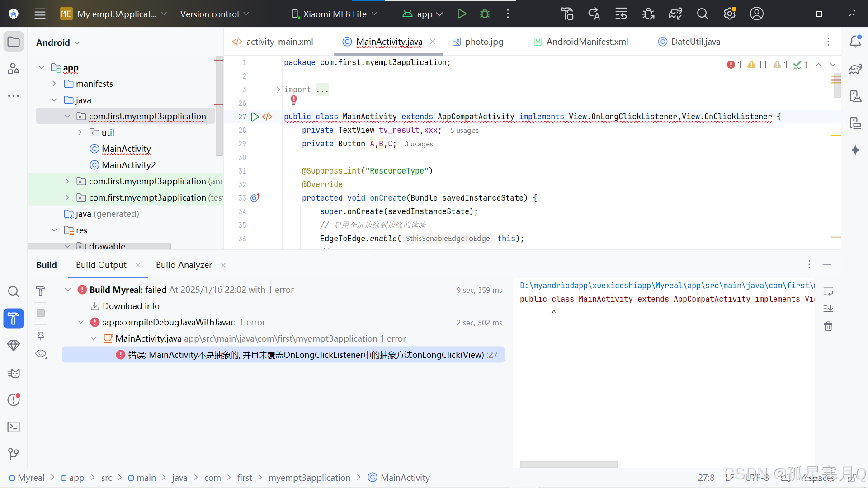Open Logcat tool window in left sidebar
The width and height of the screenshot is (868, 488).
point(14,373)
